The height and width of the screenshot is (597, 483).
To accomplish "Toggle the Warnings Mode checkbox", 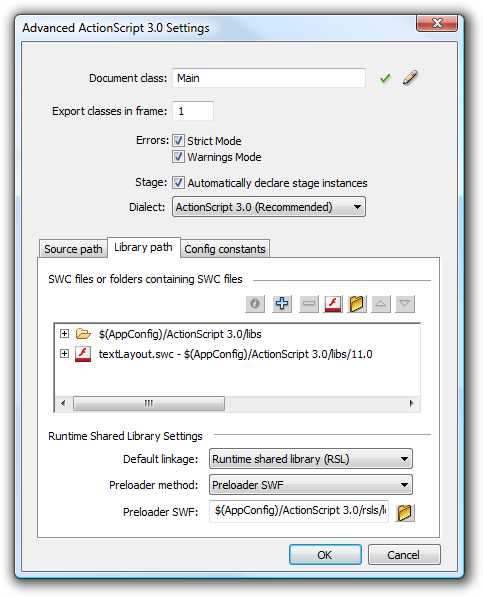I will (178, 156).
